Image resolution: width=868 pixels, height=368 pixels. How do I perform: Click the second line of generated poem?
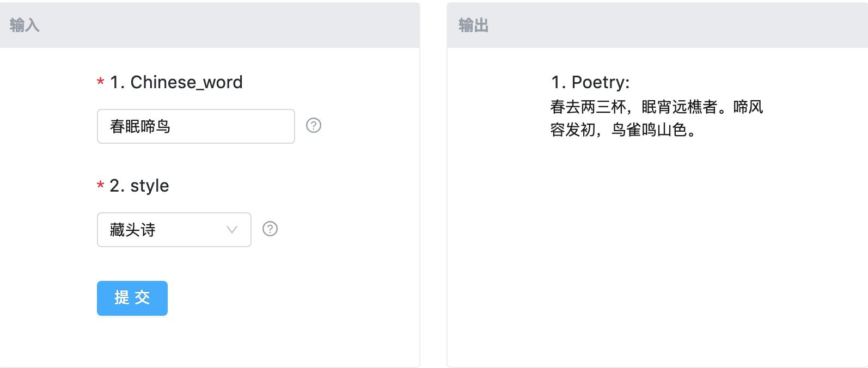pos(624,131)
